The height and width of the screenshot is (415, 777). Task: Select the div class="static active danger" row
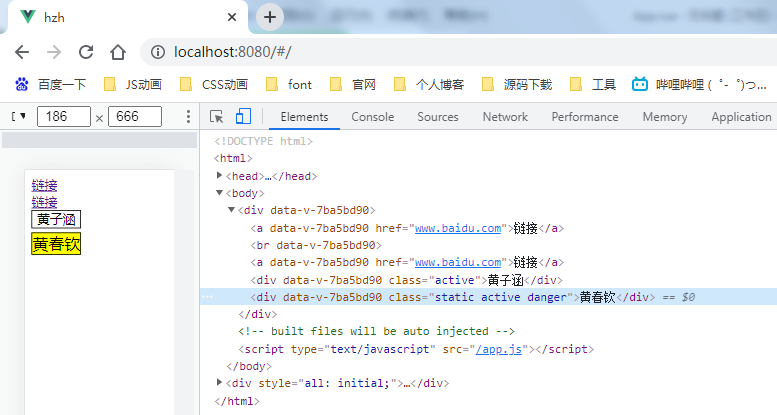489,297
